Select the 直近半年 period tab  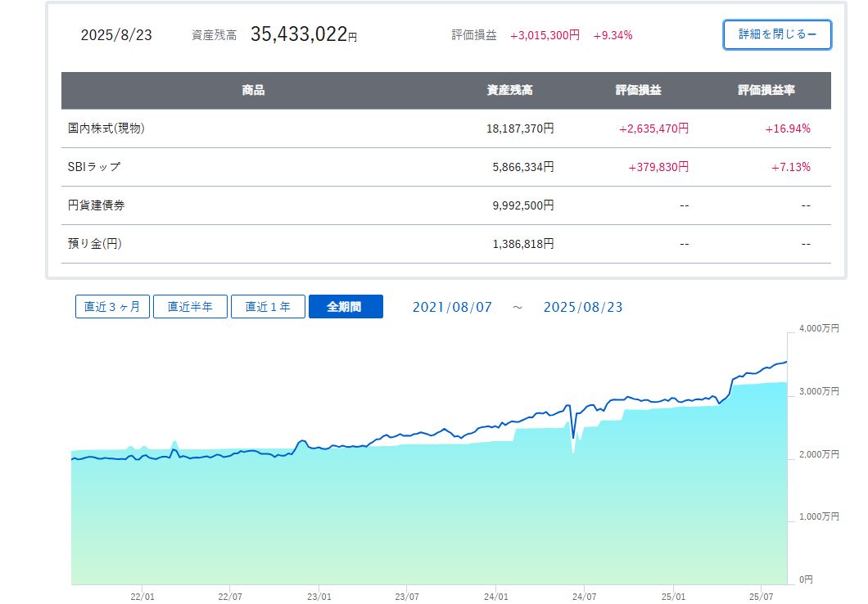[190, 307]
